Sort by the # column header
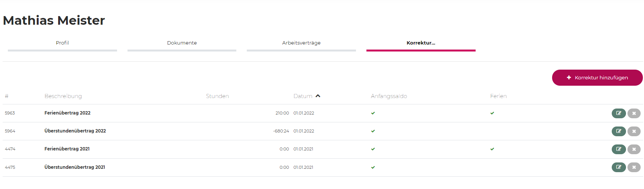This screenshot has width=644, height=189. coord(7,96)
